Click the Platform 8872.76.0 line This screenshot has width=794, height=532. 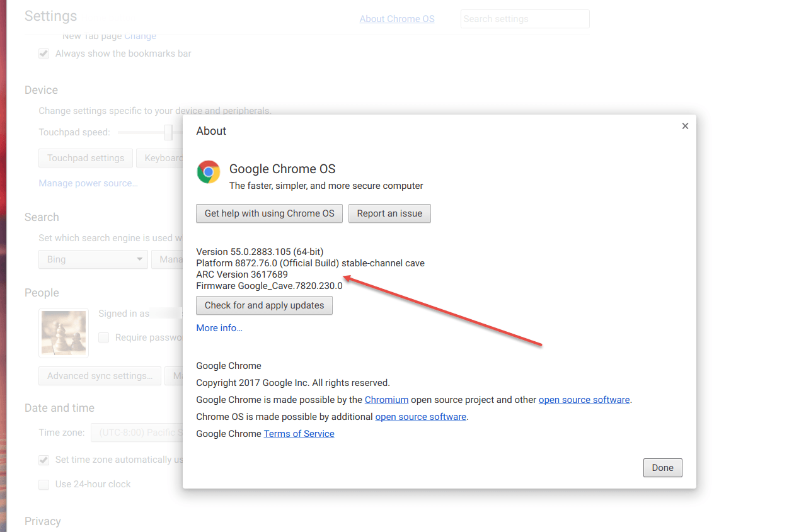click(x=311, y=263)
